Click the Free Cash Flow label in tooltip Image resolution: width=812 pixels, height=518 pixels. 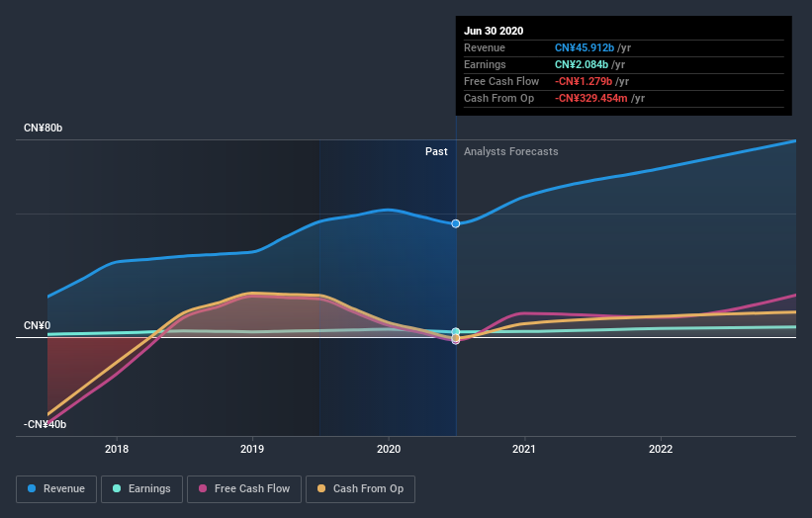[x=501, y=81]
